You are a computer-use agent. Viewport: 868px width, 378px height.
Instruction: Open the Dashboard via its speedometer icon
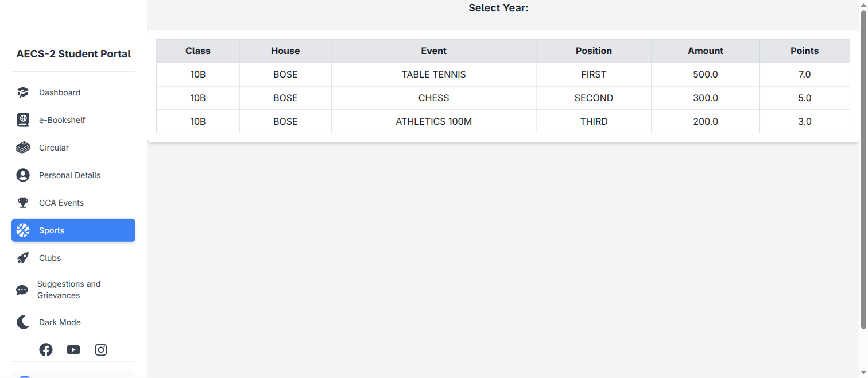coord(22,92)
